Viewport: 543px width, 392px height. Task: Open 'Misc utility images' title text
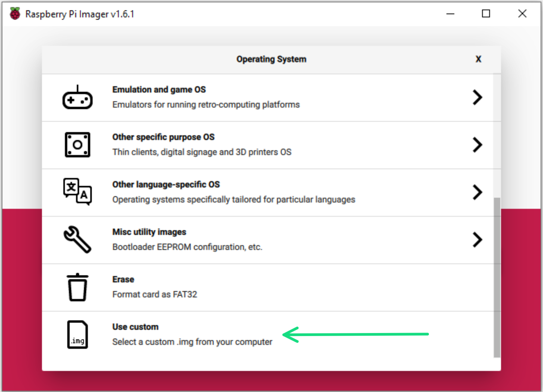[149, 232]
